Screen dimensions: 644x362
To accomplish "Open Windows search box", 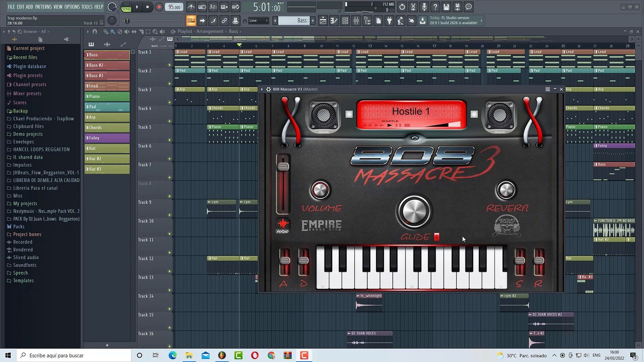I will [73, 355].
